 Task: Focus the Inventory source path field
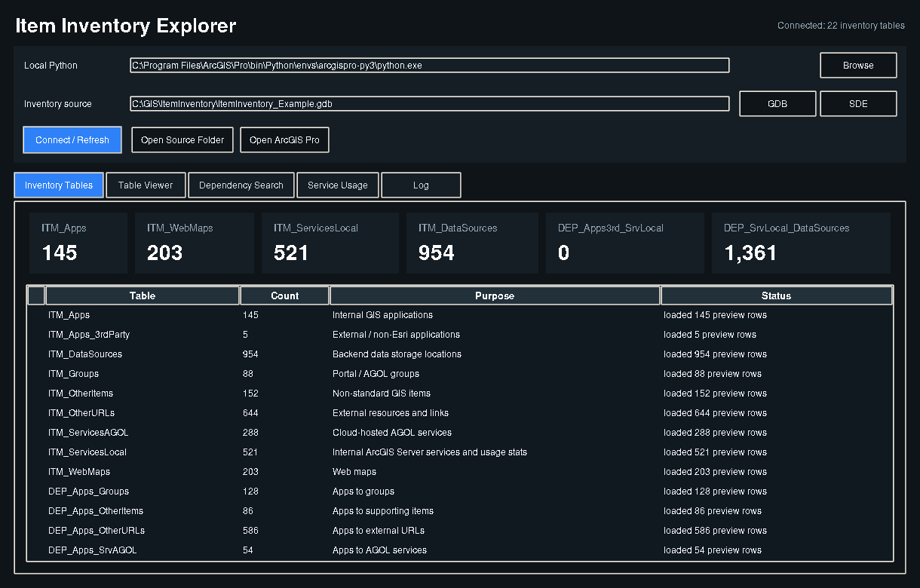coord(430,104)
